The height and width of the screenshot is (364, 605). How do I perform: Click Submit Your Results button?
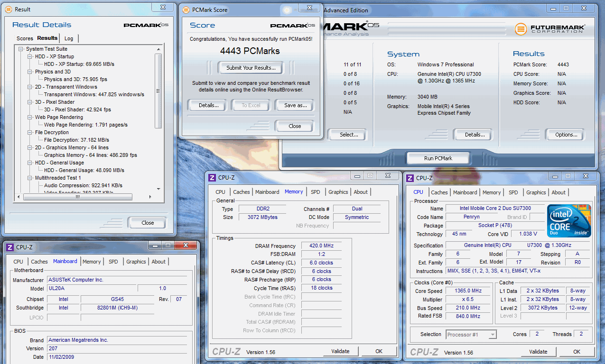click(251, 68)
